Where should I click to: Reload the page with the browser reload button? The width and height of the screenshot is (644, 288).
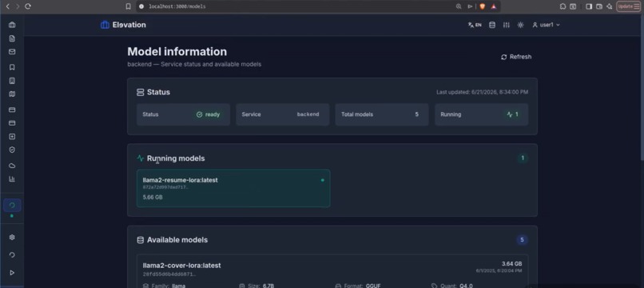click(x=28, y=6)
